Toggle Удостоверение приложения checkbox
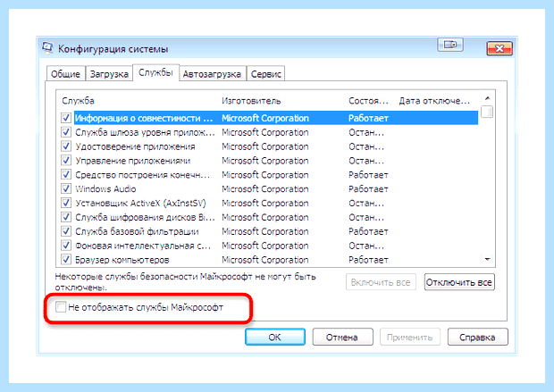The image size is (554, 392). click(66, 146)
